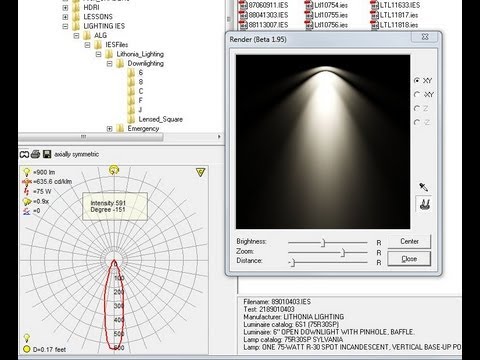Select file LTL11818.ies
Screen dimensions: 480x360
point(394,25)
